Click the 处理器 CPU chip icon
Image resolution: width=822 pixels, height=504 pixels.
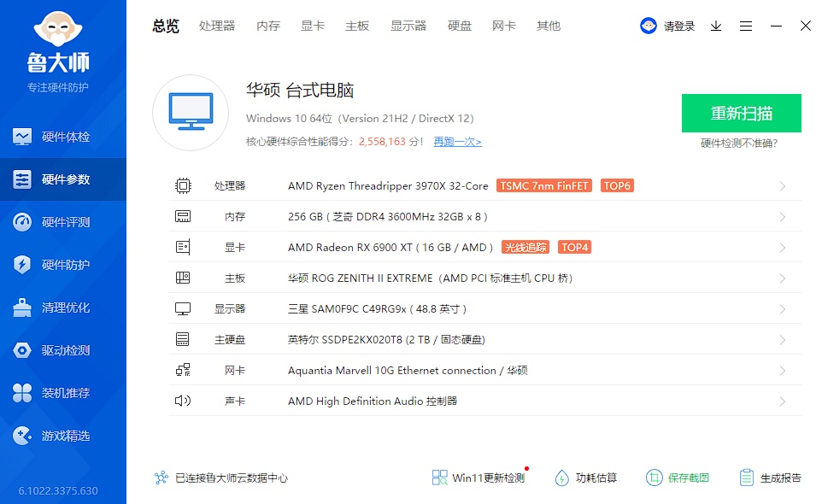coord(183,185)
